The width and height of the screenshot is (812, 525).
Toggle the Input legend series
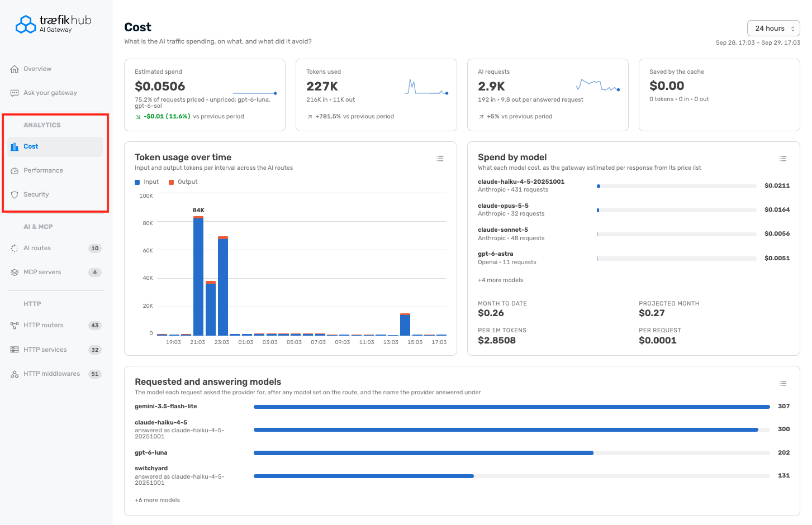[147, 182]
